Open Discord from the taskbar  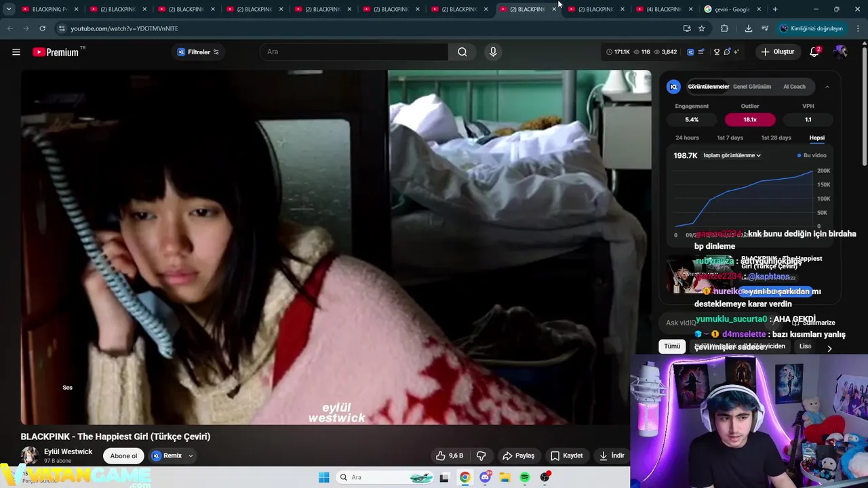coord(485,477)
